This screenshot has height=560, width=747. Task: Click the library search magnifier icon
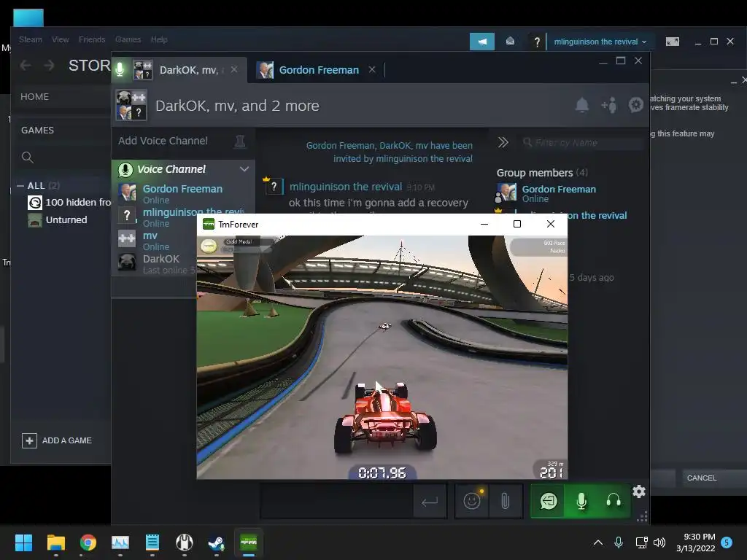click(28, 157)
